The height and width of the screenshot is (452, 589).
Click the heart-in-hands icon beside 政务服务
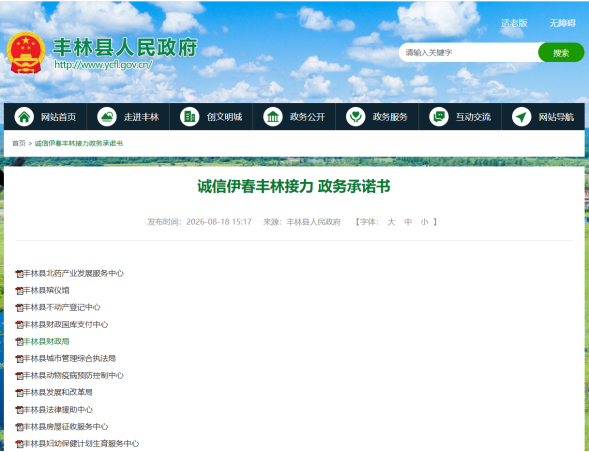point(356,117)
